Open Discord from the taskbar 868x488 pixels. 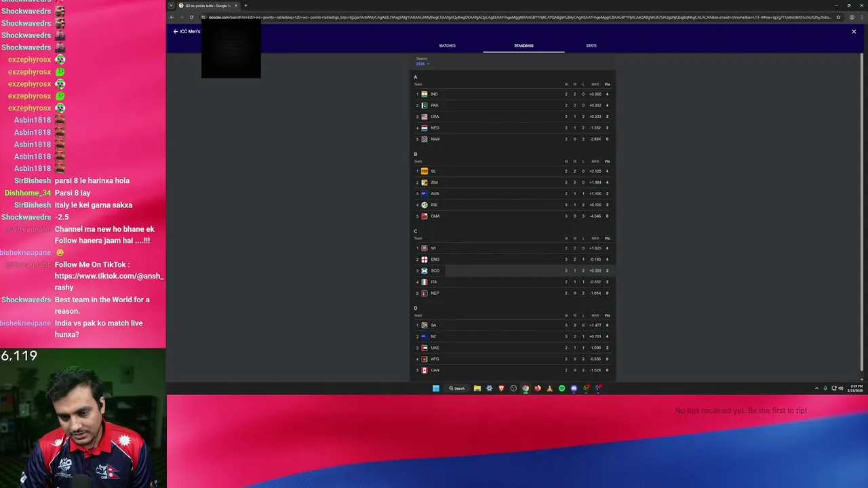pyautogui.click(x=574, y=388)
